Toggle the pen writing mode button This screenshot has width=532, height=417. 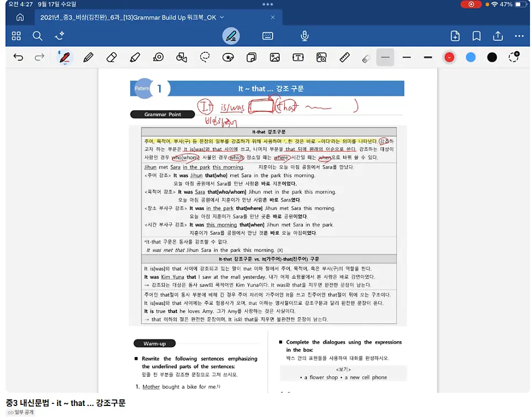pos(231,36)
